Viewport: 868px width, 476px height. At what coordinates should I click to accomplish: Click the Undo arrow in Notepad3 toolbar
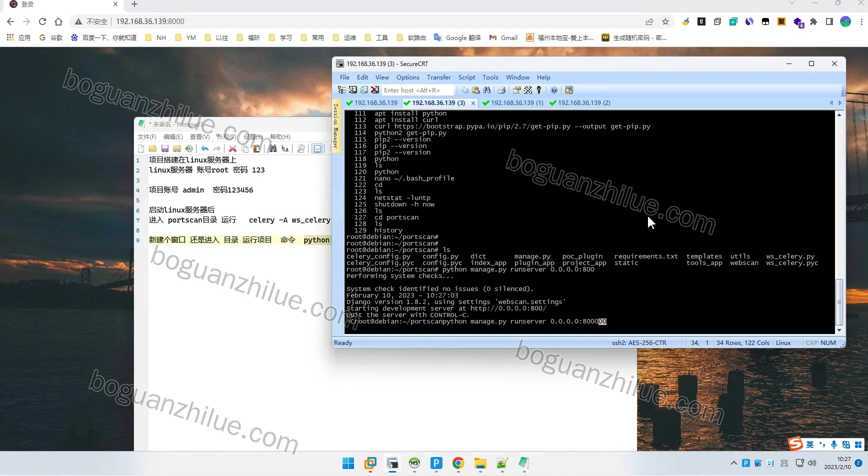point(205,148)
